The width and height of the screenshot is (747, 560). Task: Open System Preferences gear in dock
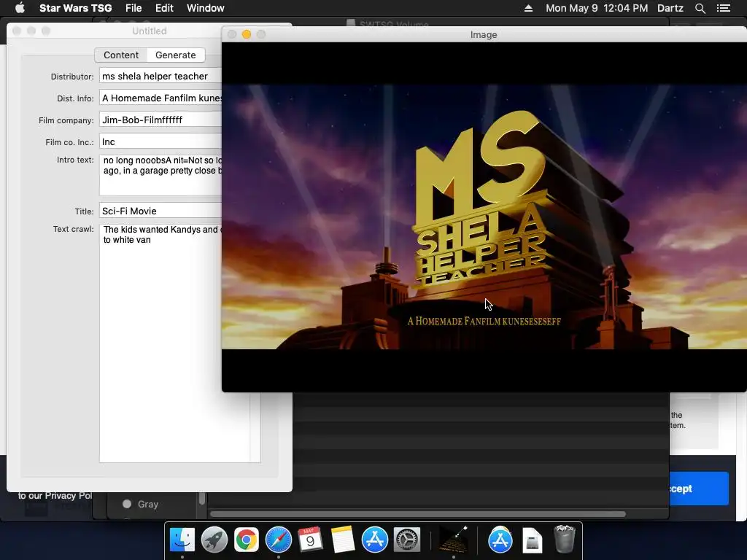pyautogui.click(x=407, y=540)
